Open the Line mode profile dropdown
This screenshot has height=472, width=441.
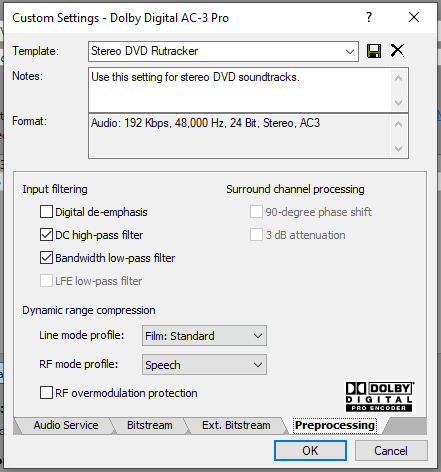click(x=204, y=336)
